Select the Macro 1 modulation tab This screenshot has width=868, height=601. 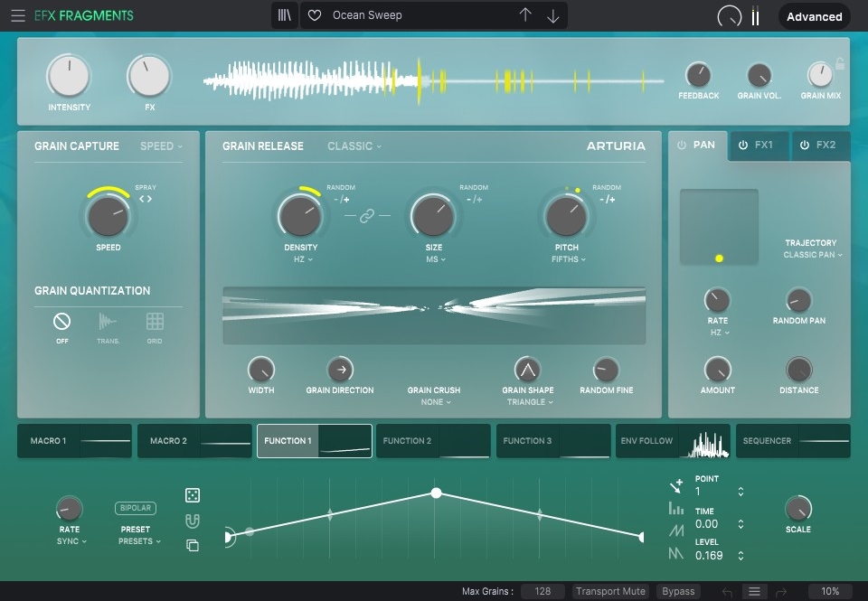coord(75,441)
